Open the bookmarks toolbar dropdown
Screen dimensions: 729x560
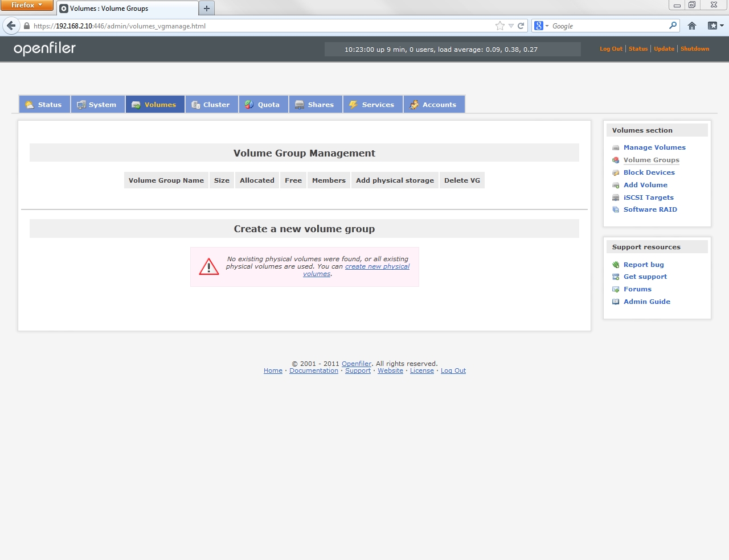point(715,26)
